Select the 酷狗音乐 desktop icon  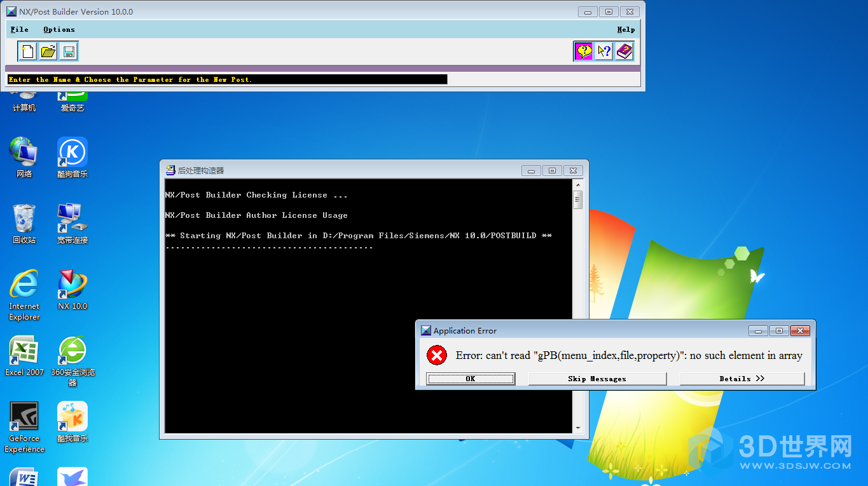[72, 157]
